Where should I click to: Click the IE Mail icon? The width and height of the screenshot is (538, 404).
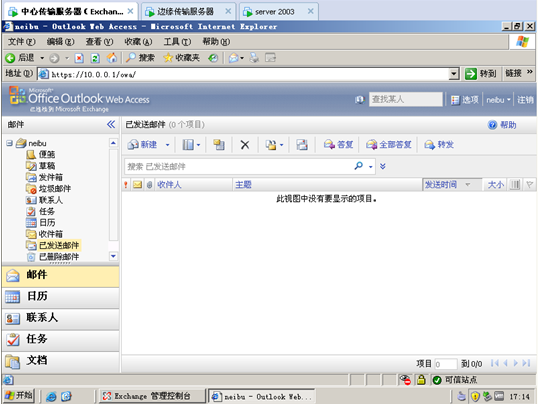[234, 58]
